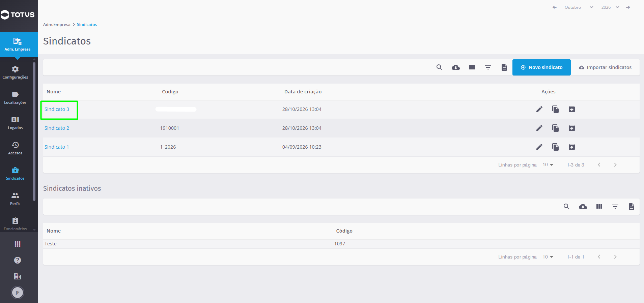Open Perfis in the sidebar
Screen dimensions: 644x303
(x=15, y=199)
